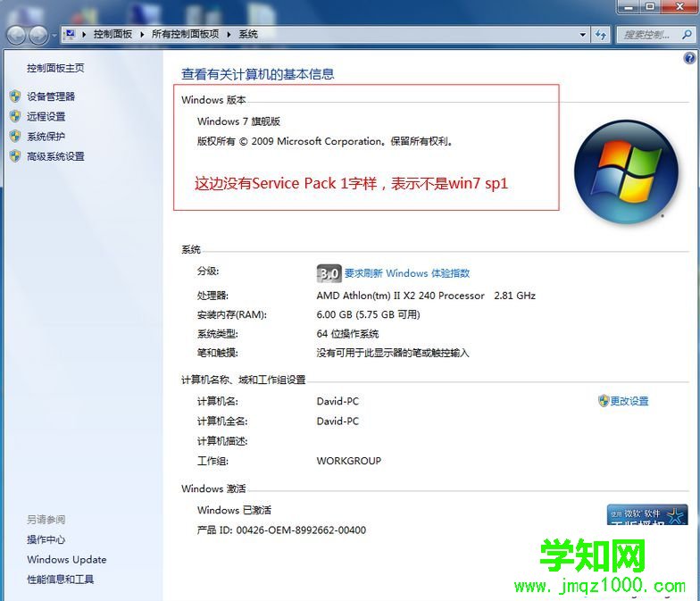This screenshot has height=601, width=700.
Task: Open 所有控制面板项 breadcrumb
Action: click(186, 34)
